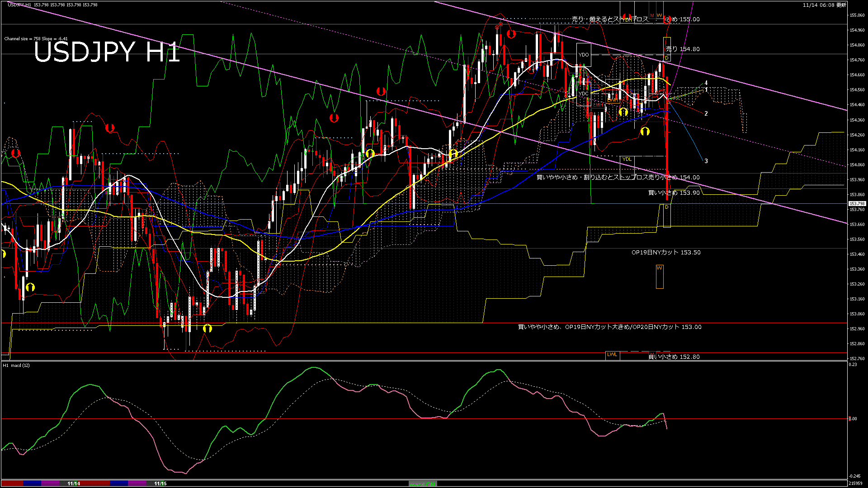Click the LWL label box near 152.80
The width and height of the screenshot is (868, 488).
pos(612,355)
